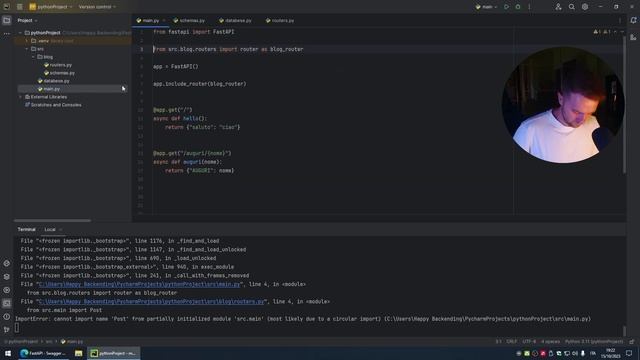Viewport: 640px width, 360px height.
Task: Click the terminal vertical scrollbar
Action: pos(624,330)
